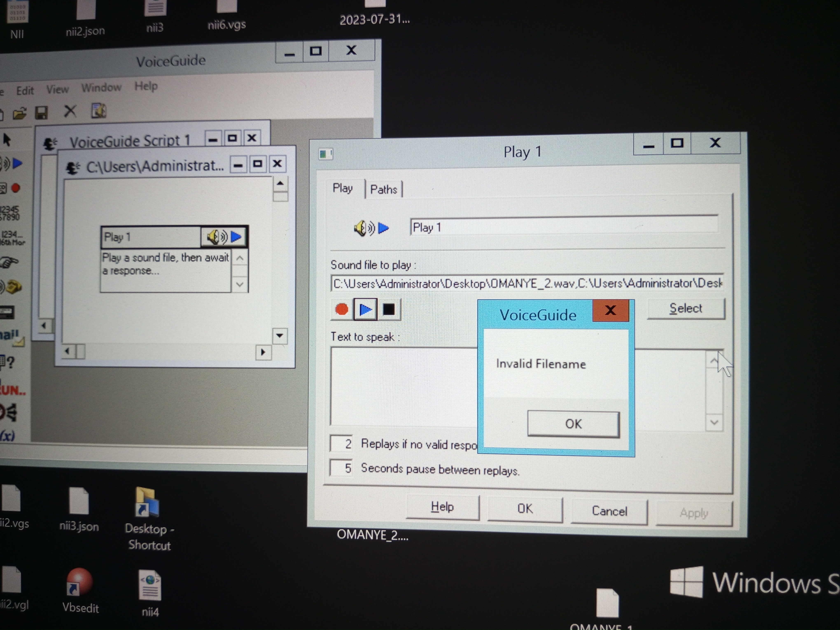Open the View menu in VoiceGuide
The width and height of the screenshot is (840, 630).
point(58,90)
